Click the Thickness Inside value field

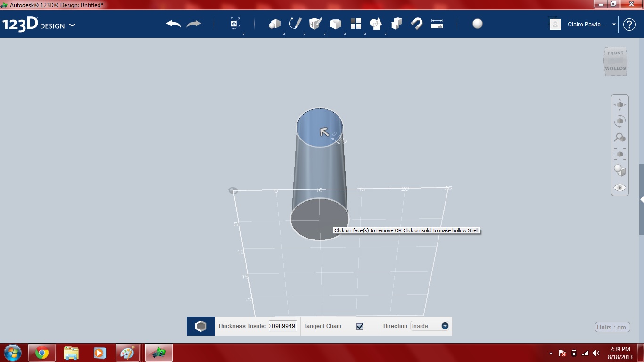pos(282,326)
